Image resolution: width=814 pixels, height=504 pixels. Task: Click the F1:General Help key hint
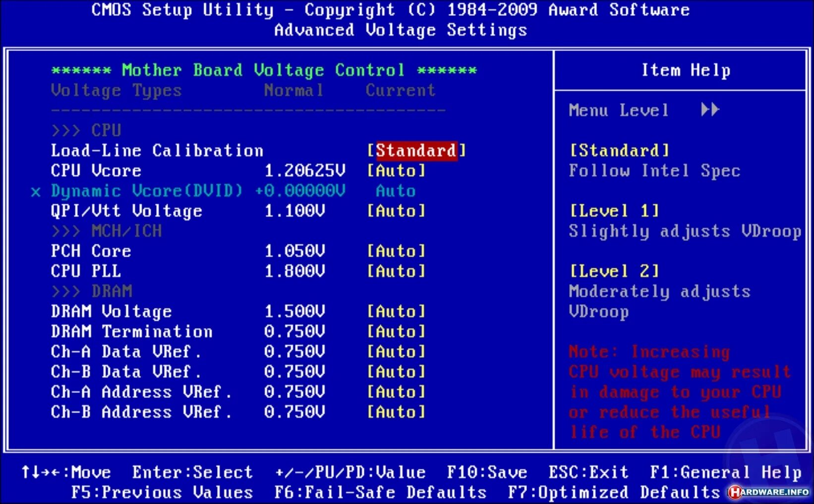pos(726,473)
